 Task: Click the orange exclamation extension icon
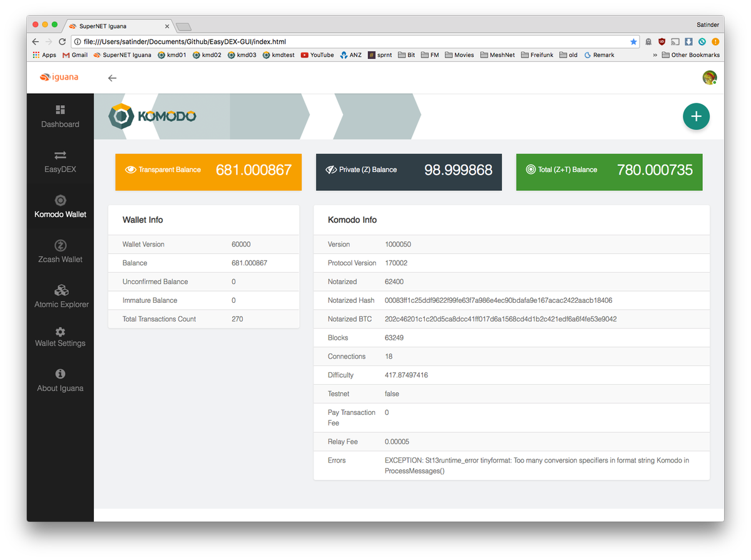click(x=715, y=42)
